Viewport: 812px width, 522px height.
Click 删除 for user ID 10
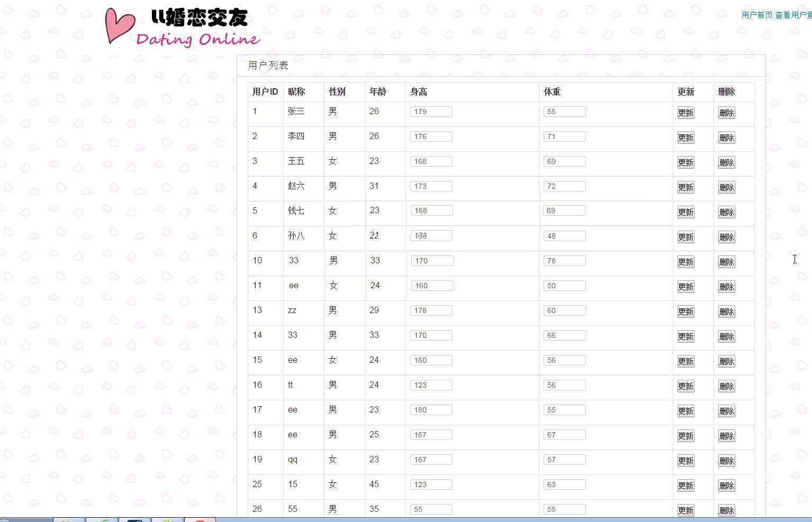click(x=726, y=262)
